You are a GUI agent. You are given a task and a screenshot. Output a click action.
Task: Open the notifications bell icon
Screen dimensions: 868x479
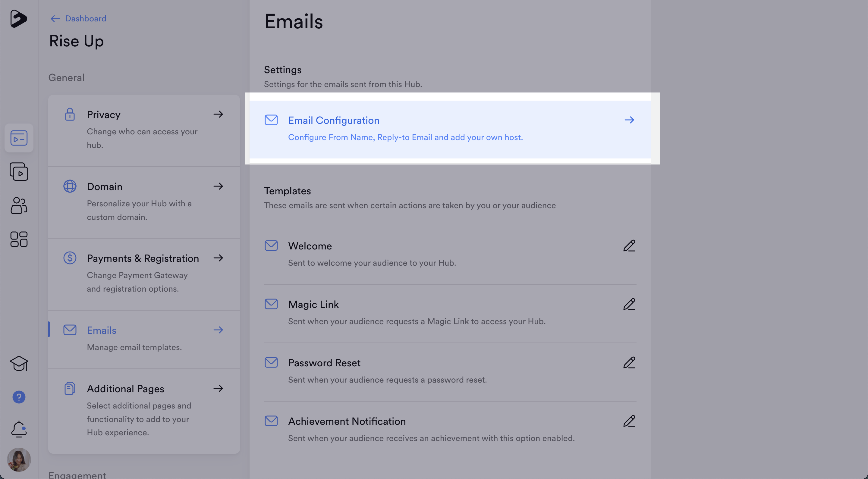coord(19,429)
